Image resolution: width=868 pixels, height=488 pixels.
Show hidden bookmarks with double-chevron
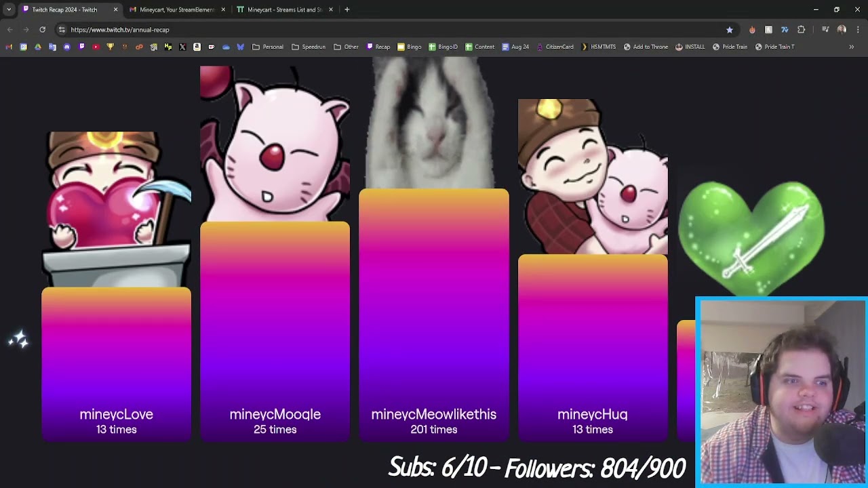point(852,47)
